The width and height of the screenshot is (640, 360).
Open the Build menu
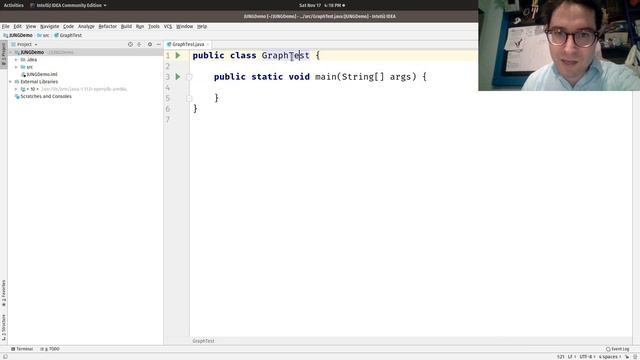(126, 26)
